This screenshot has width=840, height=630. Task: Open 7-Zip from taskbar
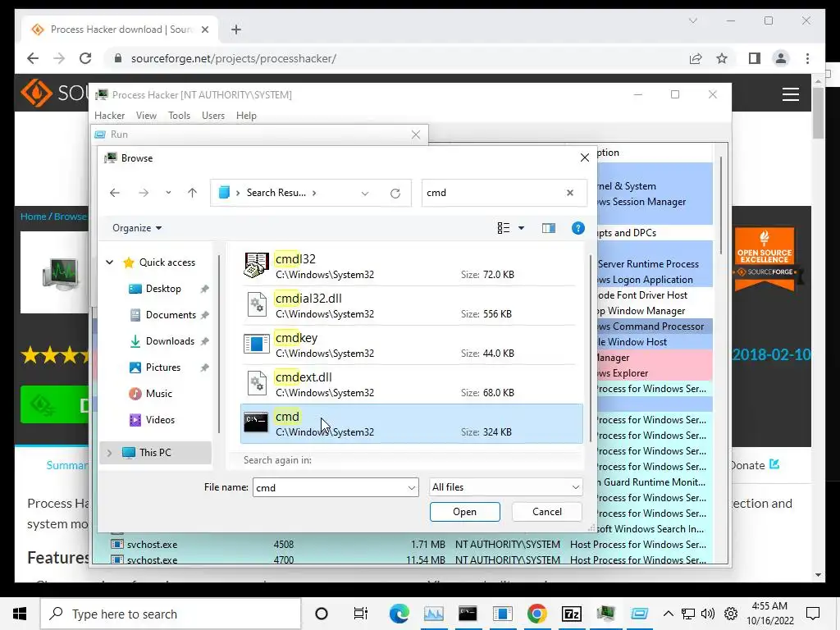click(571, 614)
